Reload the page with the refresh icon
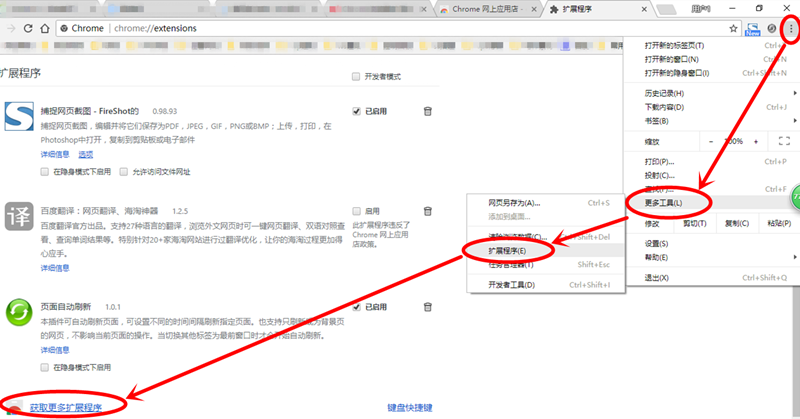Viewport: 800px width, 419px height. [x=28, y=29]
